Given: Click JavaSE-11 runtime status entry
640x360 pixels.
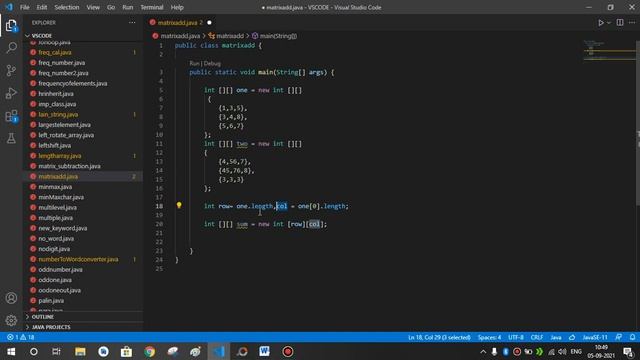Looking at the screenshot, I should pos(595,338).
